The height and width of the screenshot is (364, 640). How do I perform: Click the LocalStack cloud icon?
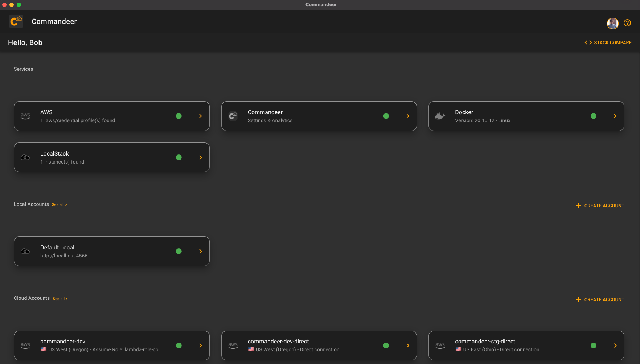[25, 157]
